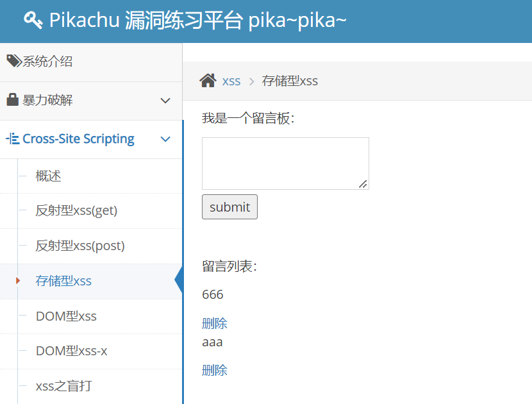Click inside the message textarea

[285, 162]
